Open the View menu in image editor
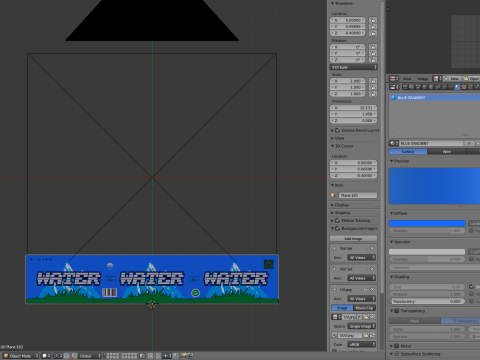 tap(407, 79)
